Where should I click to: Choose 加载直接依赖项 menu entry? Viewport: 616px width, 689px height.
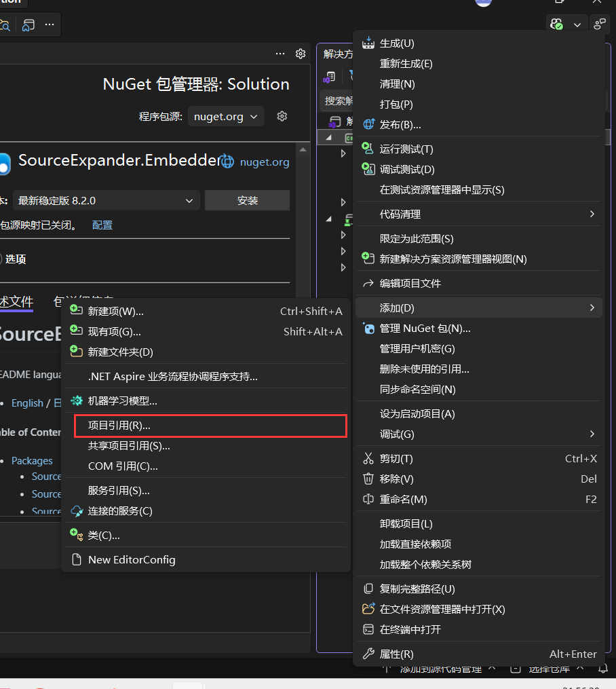(479, 544)
